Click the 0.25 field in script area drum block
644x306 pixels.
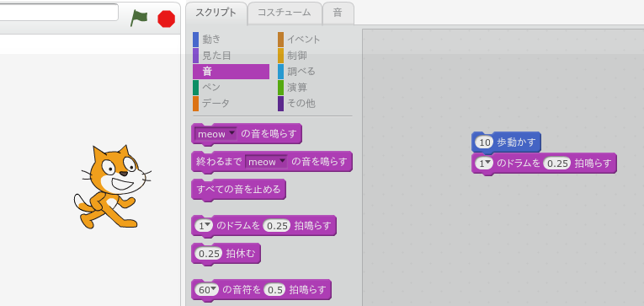pyautogui.click(x=557, y=164)
